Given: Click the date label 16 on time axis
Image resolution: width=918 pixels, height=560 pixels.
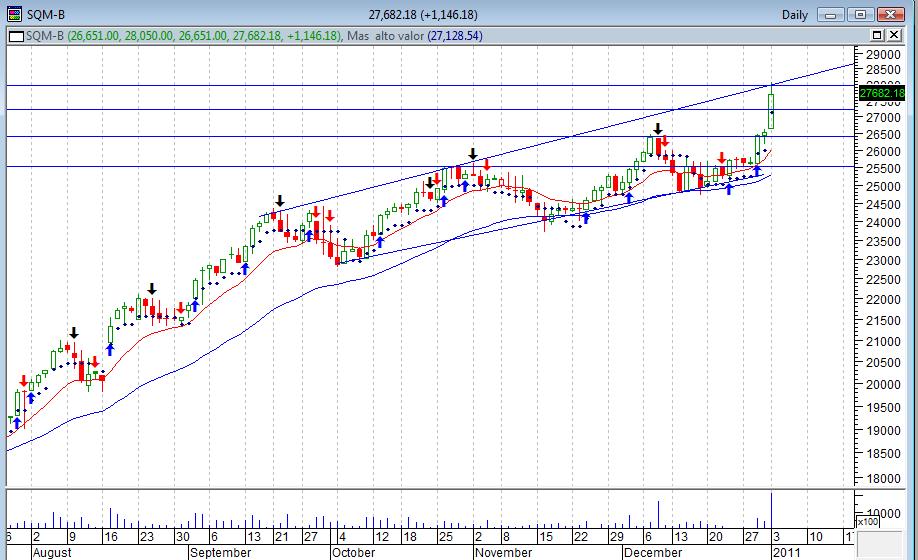Looking at the screenshot, I should [x=111, y=537].
